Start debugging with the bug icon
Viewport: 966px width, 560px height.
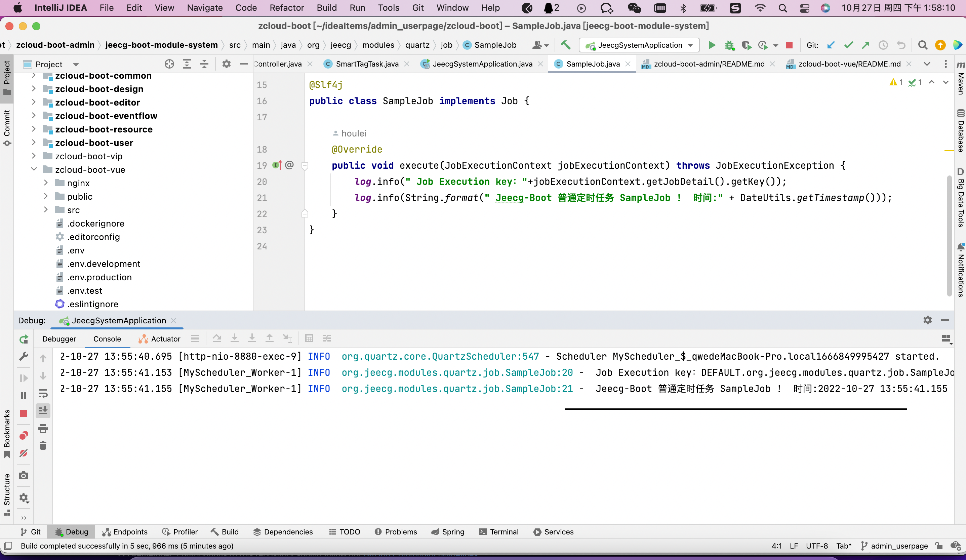point(729,45)
